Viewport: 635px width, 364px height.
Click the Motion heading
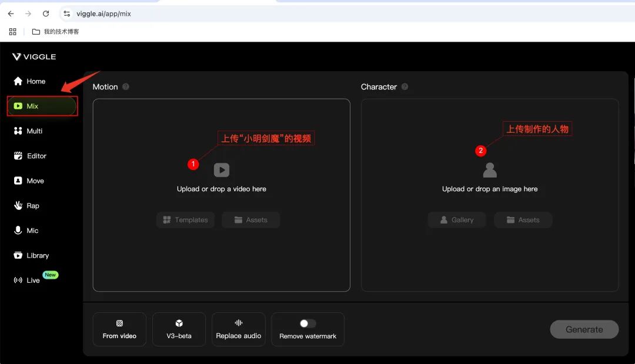(x=105, y=86)
